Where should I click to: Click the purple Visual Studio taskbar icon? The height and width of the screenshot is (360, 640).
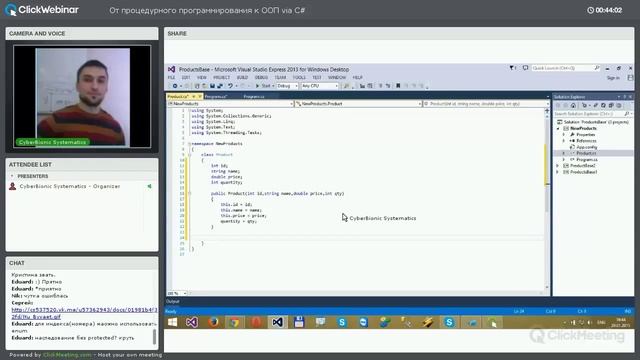(192, 322)
